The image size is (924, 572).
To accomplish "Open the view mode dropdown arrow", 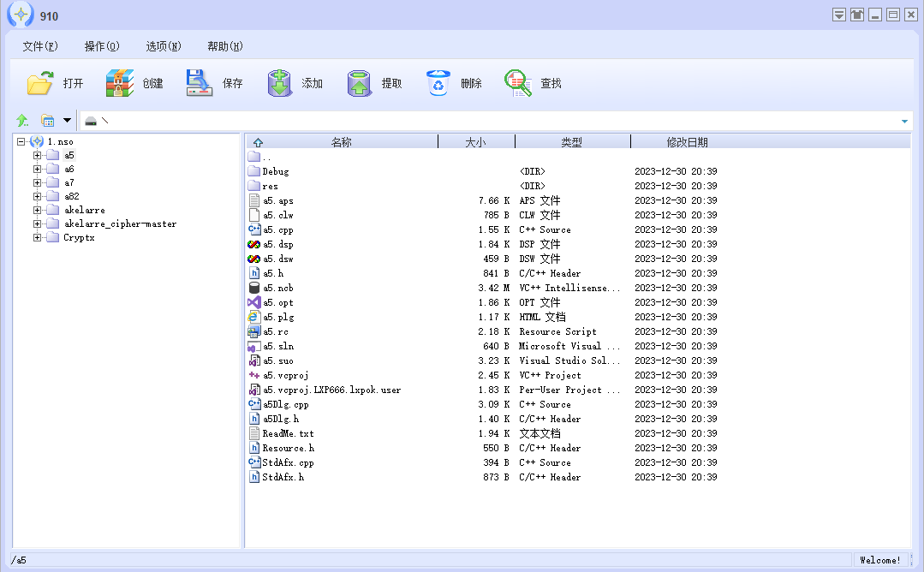I will coord(67,121).
